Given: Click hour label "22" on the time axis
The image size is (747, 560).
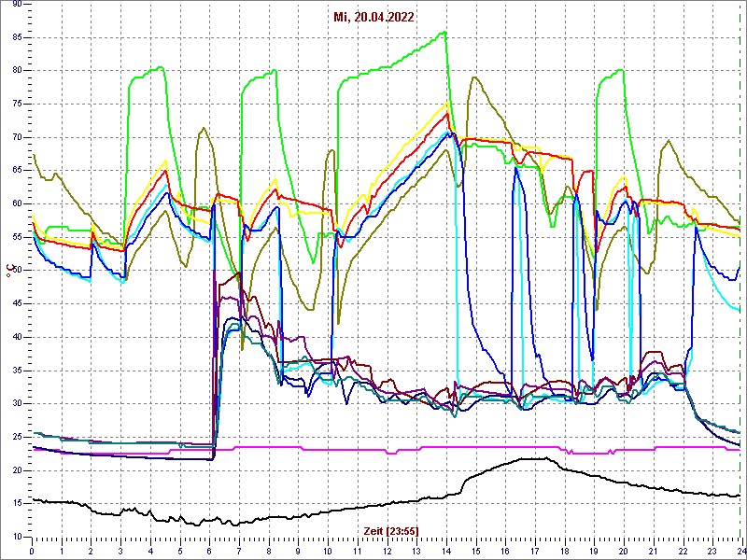Looking at the screenshot, I should (x=682, y=552).
